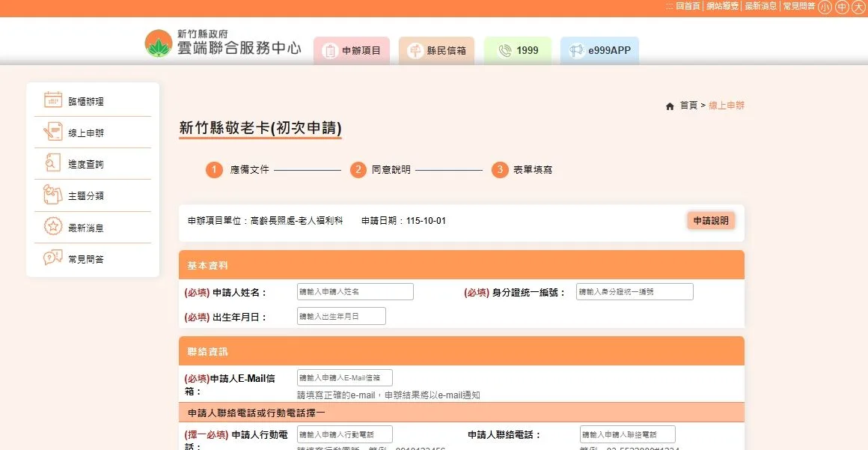Click the 申請說明 button
The width and height of the screenshot is (868, 450).
[711, 221]
